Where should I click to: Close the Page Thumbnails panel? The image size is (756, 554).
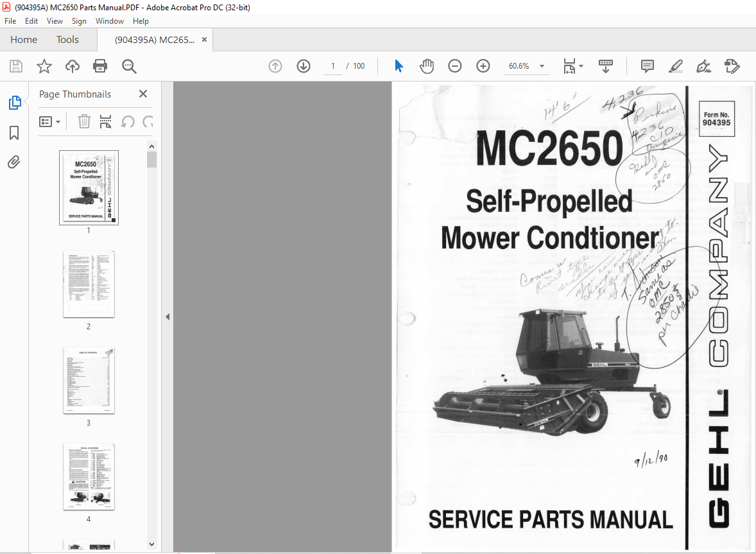pos(142,94)
